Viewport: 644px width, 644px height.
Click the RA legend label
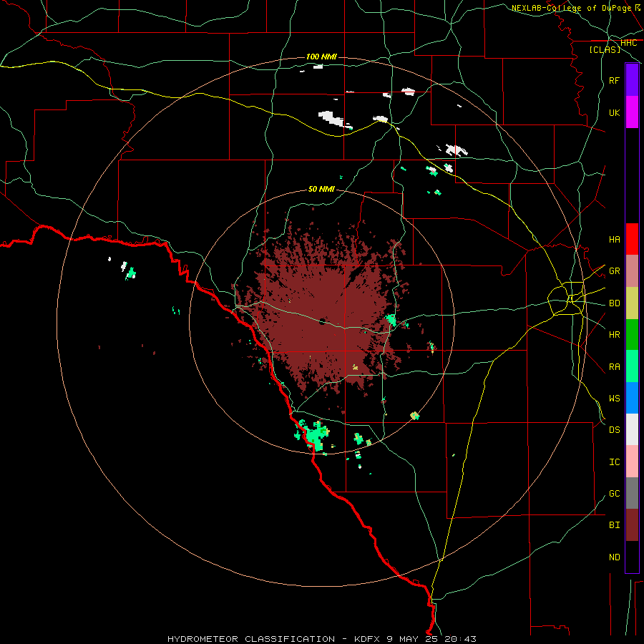[x=615, y=367]
